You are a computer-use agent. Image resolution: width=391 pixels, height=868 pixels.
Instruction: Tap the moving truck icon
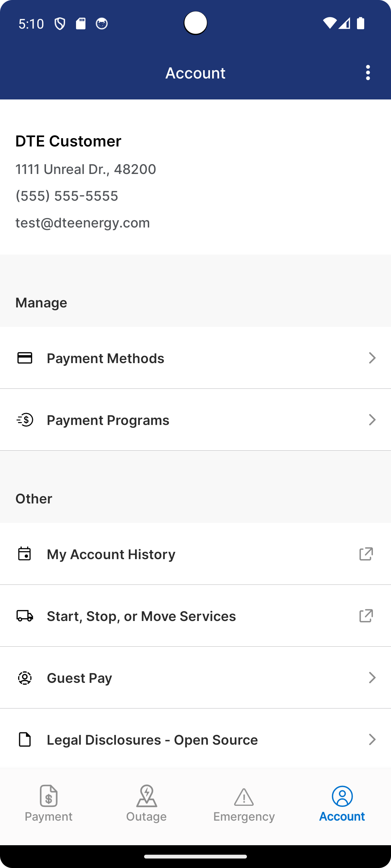25,616
